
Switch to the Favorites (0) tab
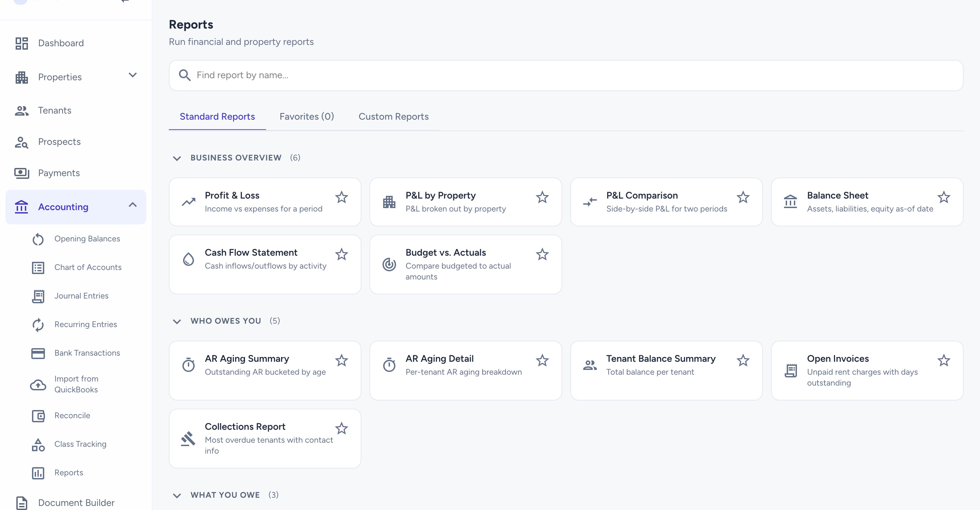pos(307,117)
